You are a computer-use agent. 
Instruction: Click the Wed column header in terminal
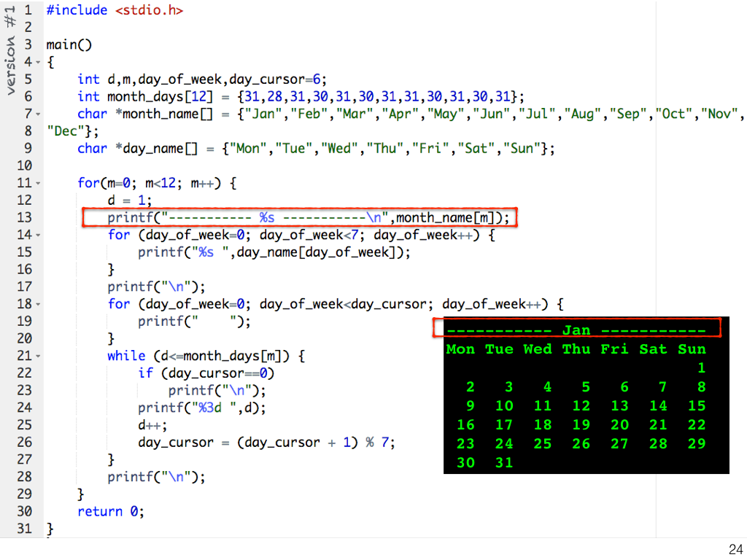(x=538, y=349)
